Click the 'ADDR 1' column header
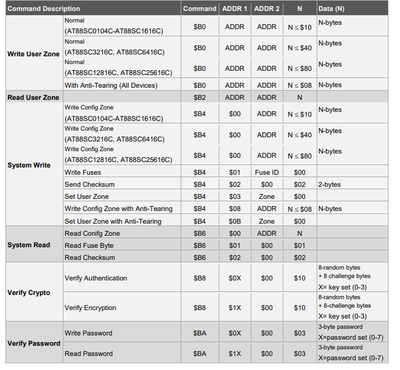400x370 pixels. [x=235, y=9]
